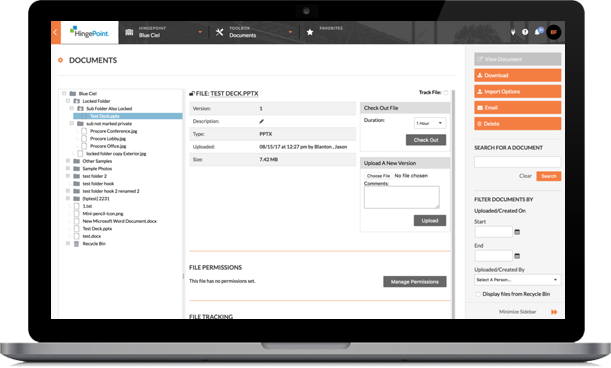Enable Display files from Recycle Bin
Screen dimensions: 611x368
click(x=478, y=294)
